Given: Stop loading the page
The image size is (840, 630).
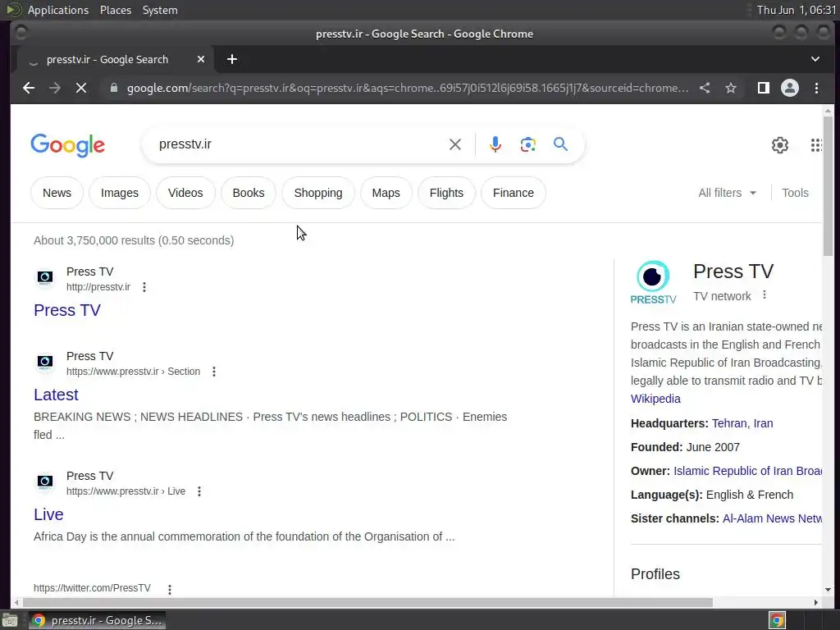Looking at the screenshot, I should (81, 88).
